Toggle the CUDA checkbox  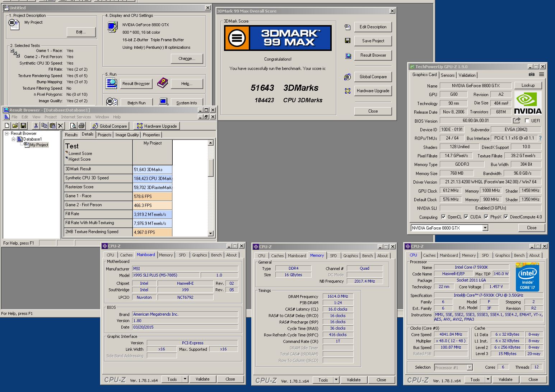tap(466, 217)
